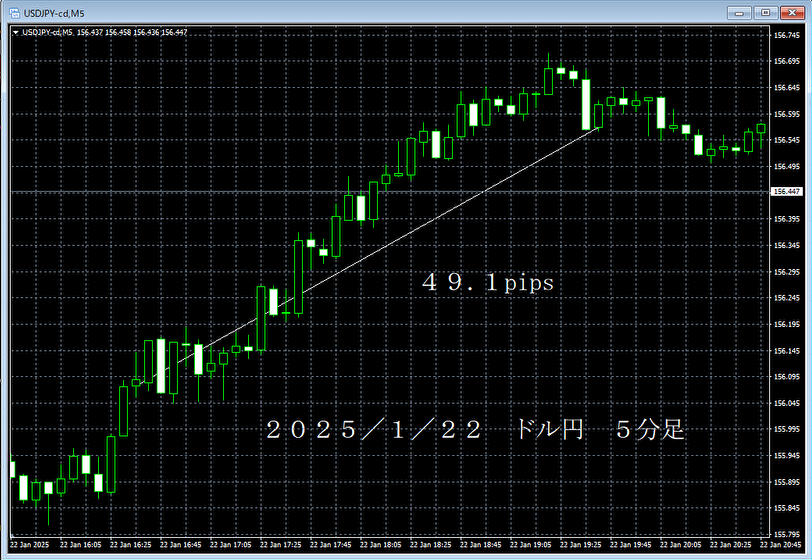The image size is (812, 560).
Task: Click the 155.995 price scale label
Action: coord(787,429)
